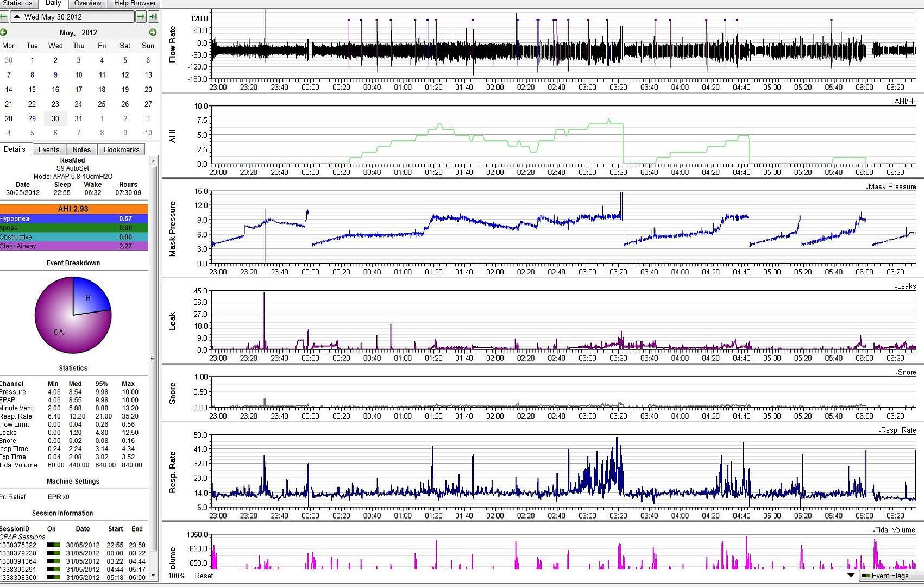Click the Reset zoom button
Image resolution: width=924 pixels, height=587 pixels.
204,576
